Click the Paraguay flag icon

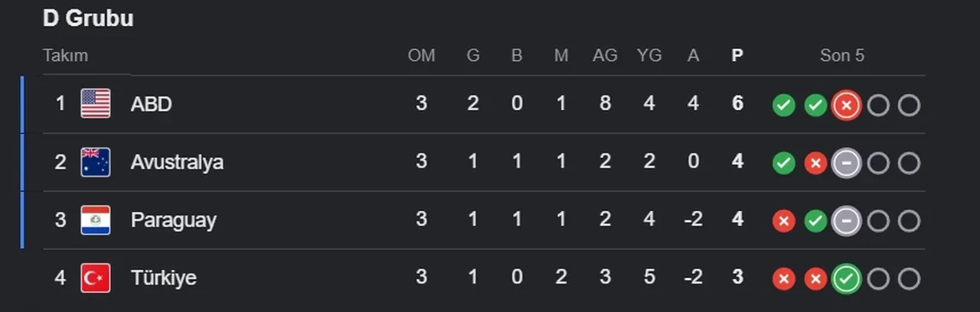(96, 220)
